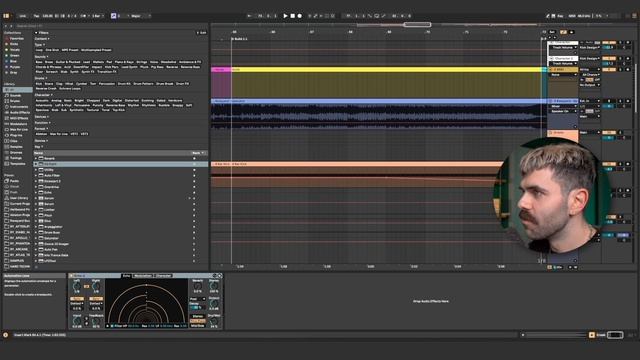The width and height of the screenshot is (640, 360).
Task: Expand the Genres filter group
Action: point(41,141)
